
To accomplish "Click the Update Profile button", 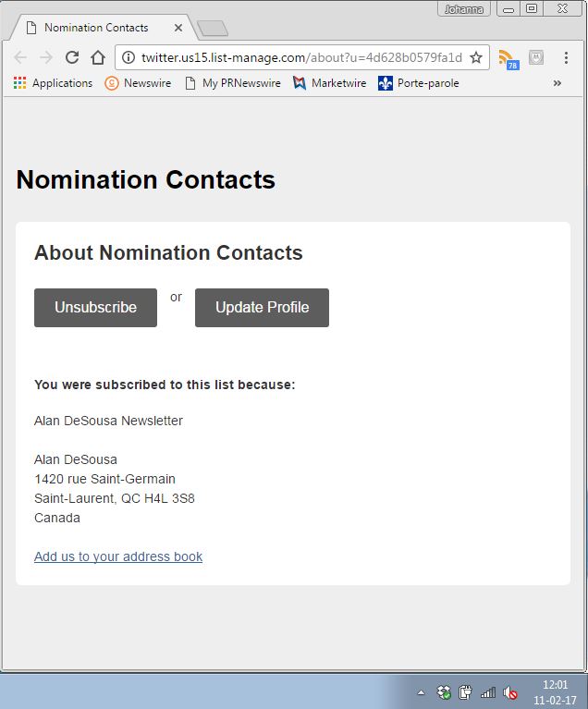I will click(x=262, y=308).
